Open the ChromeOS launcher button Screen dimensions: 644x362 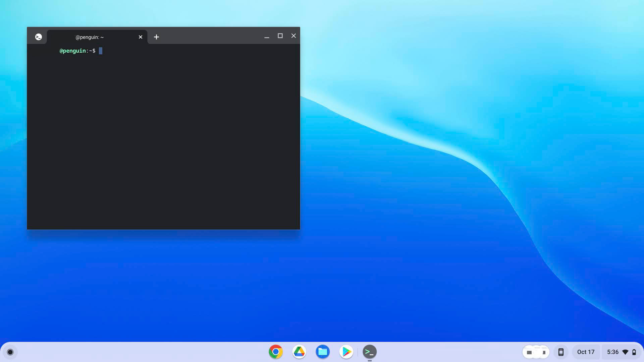(10, 352)
